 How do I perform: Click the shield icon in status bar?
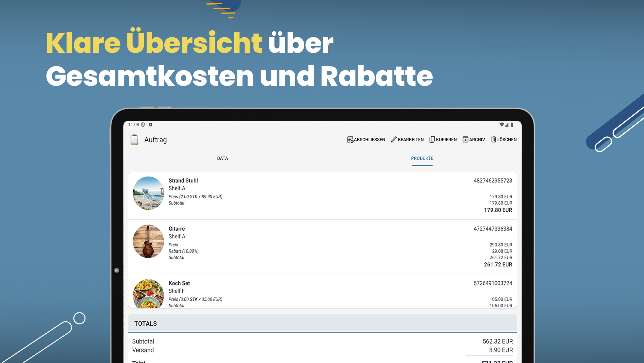pos(143,125)
